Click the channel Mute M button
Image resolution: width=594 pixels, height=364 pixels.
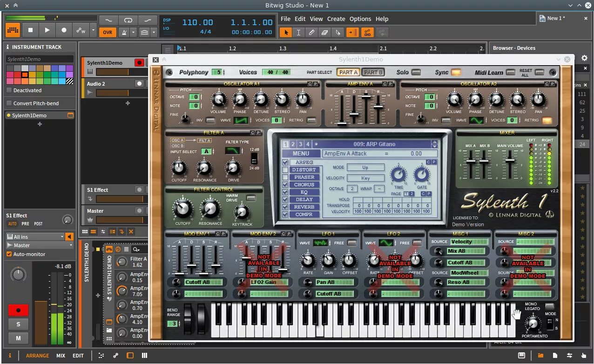point(18,338)
